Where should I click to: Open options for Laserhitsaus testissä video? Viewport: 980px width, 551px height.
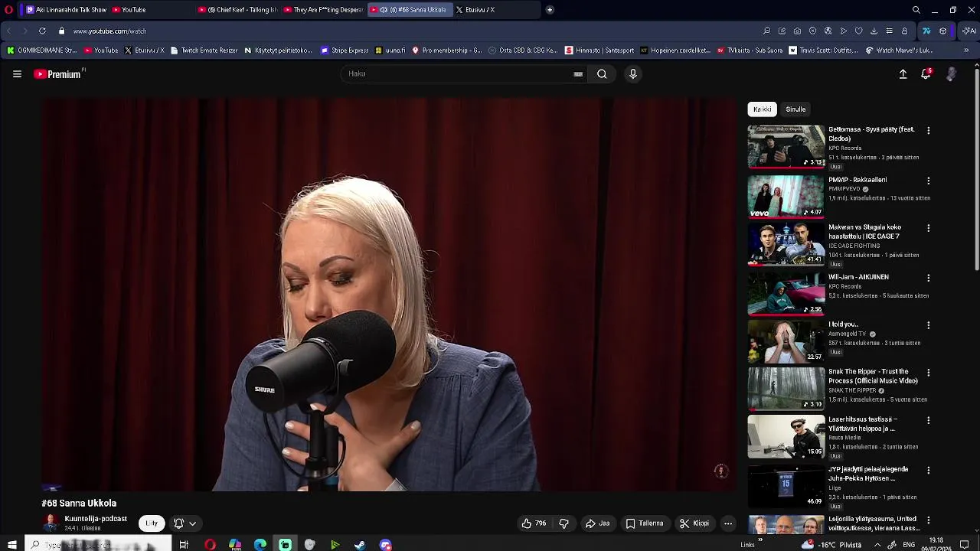pyautogui.click(x=928, y=421)
